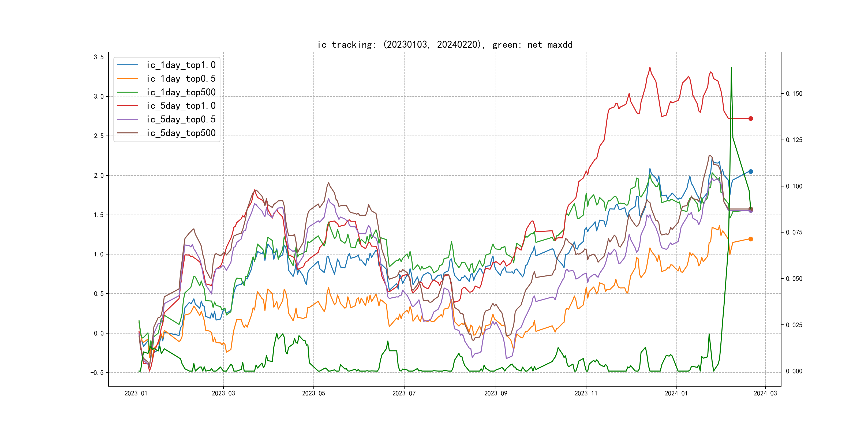The image size is (868, 434).
Task: Click the 2023-07 x-axis tick label
Action: pyautogui.click(x=404, y=393)
